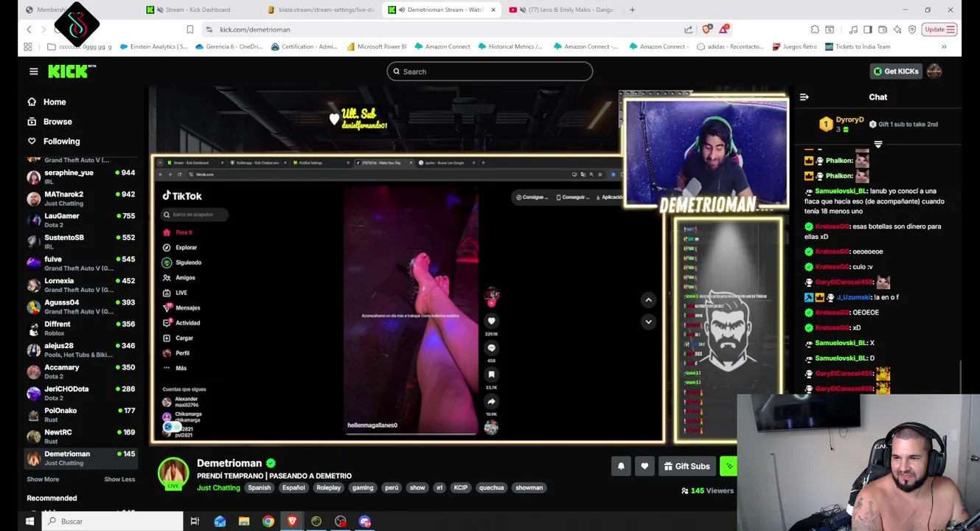Open the Kick sidebar hamburger menu

(33, 72)
